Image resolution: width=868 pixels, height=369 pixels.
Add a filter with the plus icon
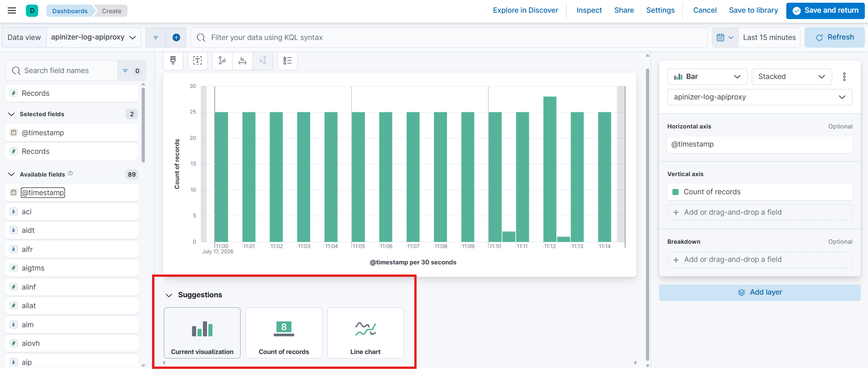(x=176, y=37)
